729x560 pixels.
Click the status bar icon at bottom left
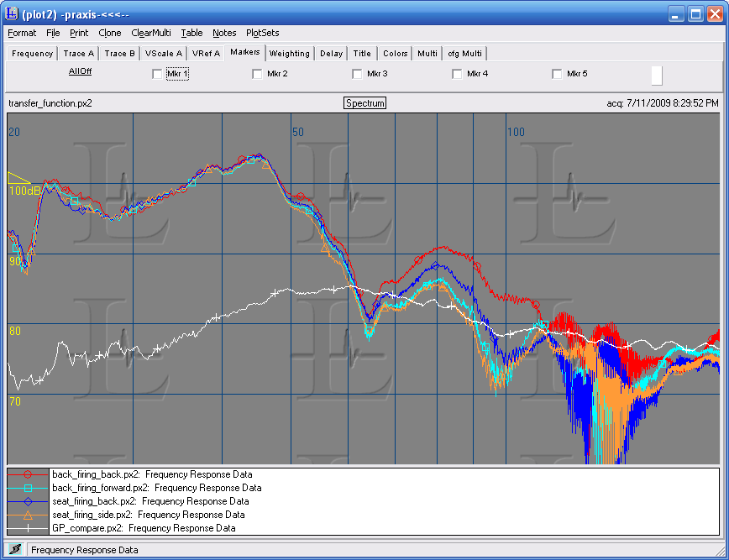point(15,551)
